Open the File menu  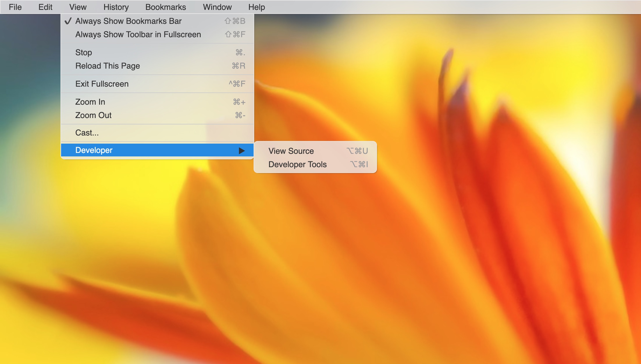pos(15,7)
